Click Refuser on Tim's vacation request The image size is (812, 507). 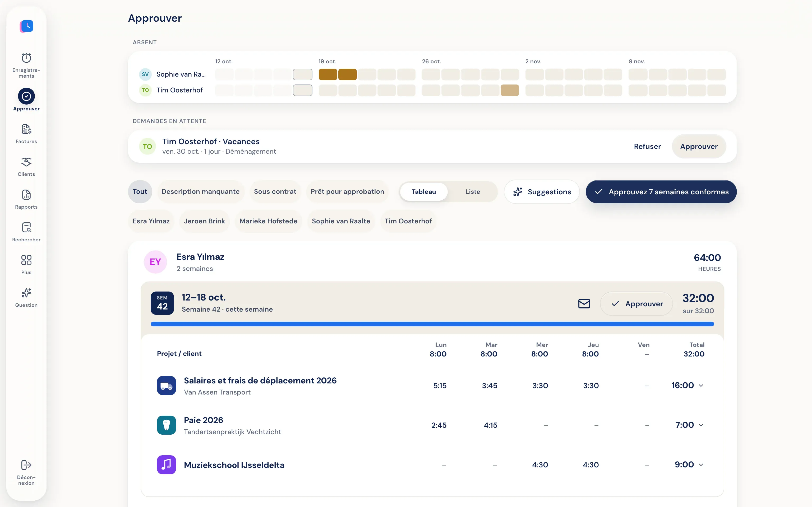647,147
